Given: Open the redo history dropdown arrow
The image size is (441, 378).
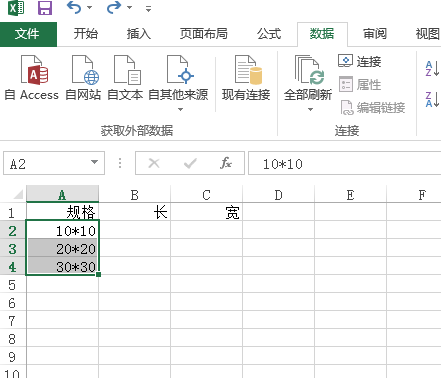Looking at the screenshot, I should 129,8.
